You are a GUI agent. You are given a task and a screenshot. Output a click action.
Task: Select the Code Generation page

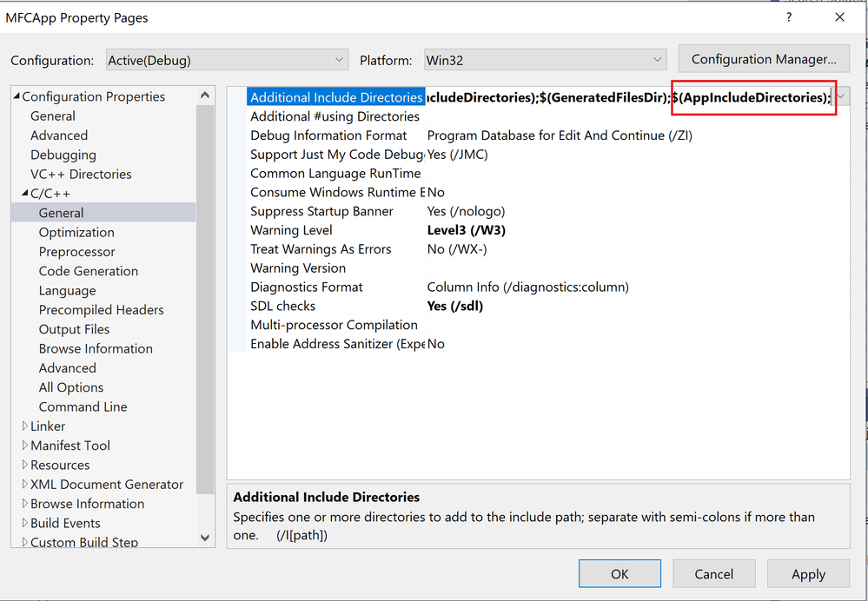tap(88, 271)
